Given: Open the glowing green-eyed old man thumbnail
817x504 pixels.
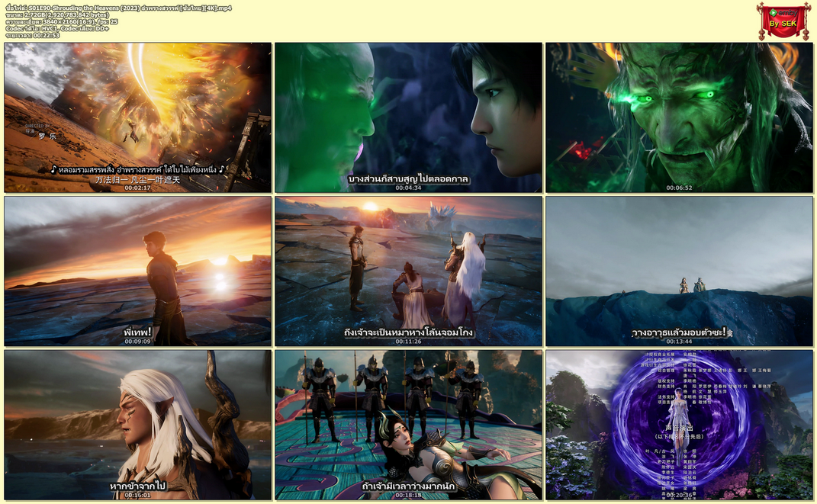Looking at the screenshot, I should (x=680, y=117).
